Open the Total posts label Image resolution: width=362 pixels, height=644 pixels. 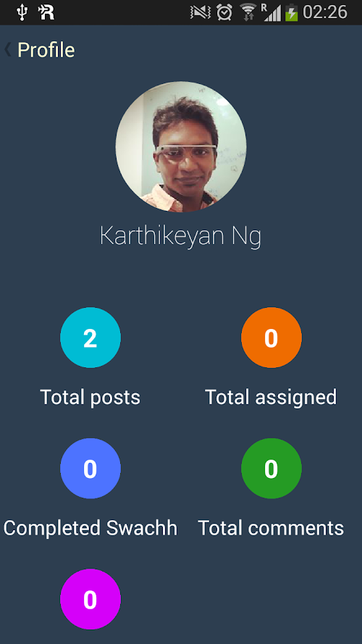tap(90, 397)
